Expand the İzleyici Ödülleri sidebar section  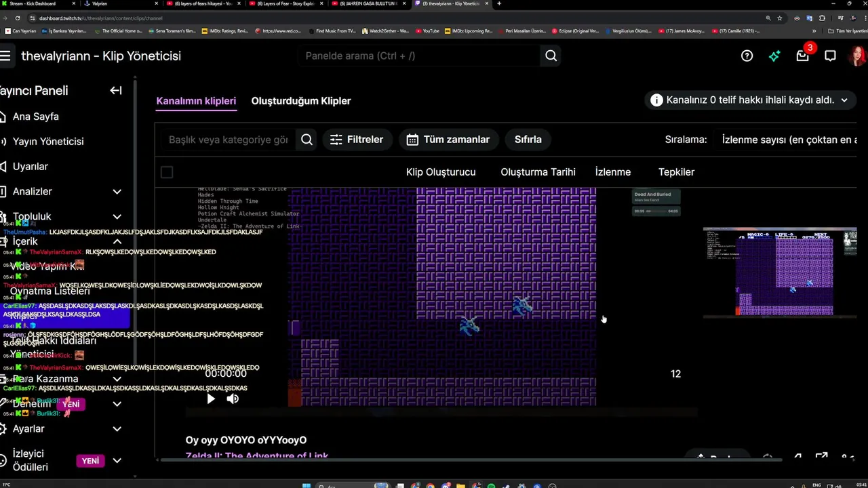117,461
